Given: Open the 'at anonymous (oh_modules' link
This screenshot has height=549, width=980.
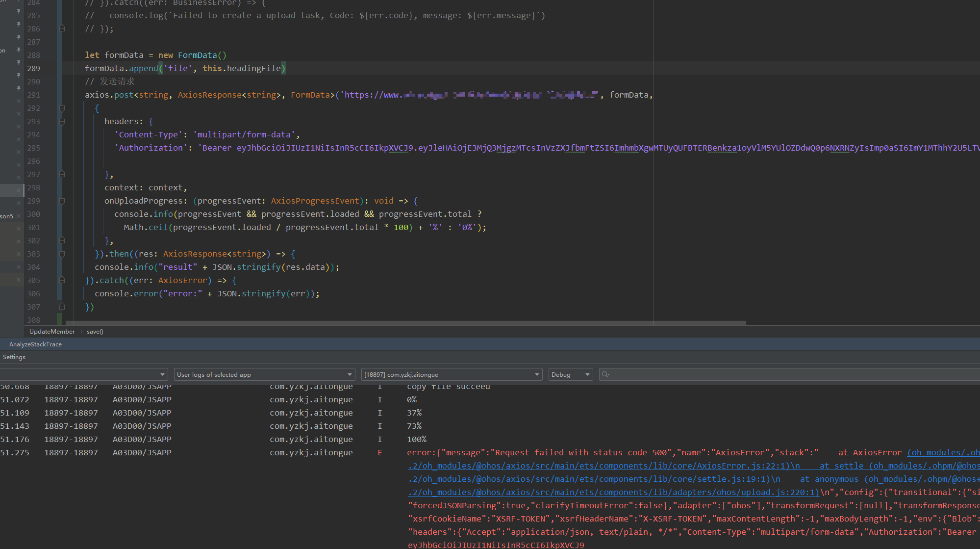Looking at the screenshot, I should click(890, 479).
